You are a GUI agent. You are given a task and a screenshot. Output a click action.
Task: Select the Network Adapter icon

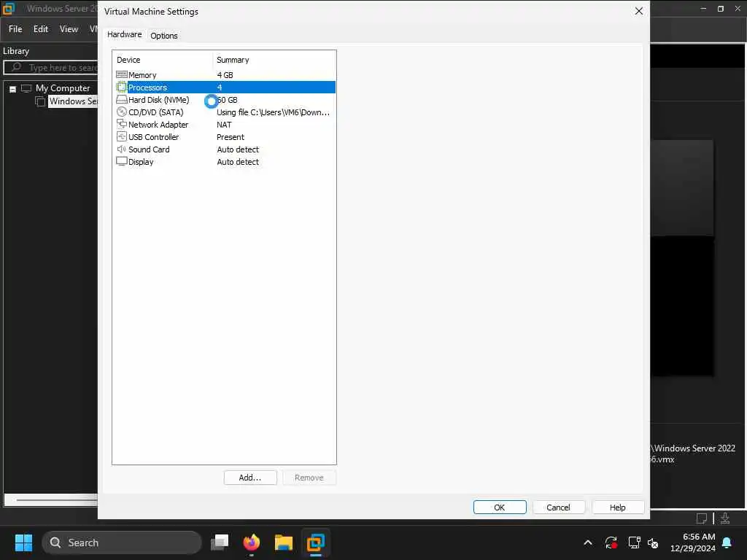tap(122, 124)
